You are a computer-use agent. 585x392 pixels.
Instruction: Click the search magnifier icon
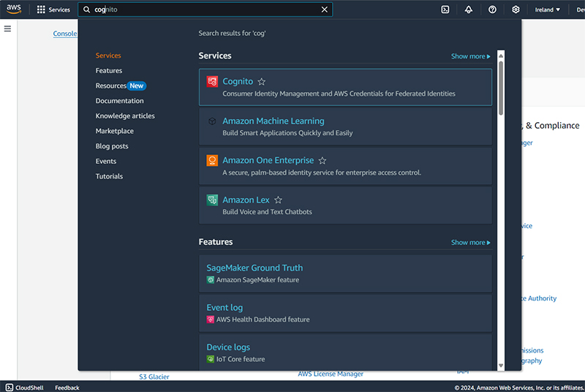pyautogui.click(x=86, y=10)
